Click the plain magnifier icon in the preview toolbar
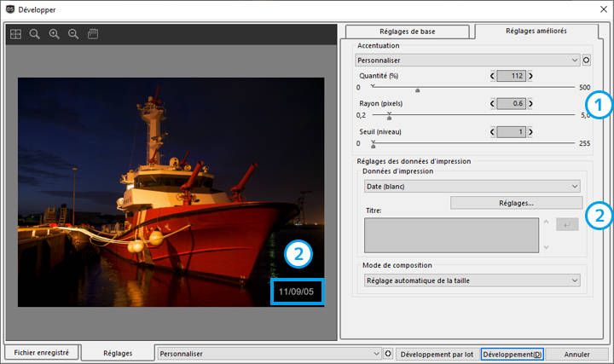The width and height of the screenshot is (614, 364). [x=35, y=34]
